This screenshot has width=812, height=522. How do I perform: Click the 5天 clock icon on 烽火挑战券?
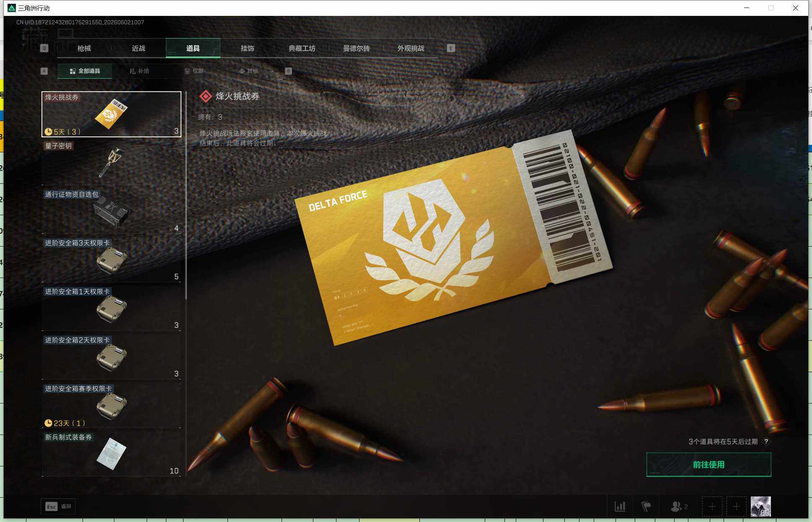48,132
